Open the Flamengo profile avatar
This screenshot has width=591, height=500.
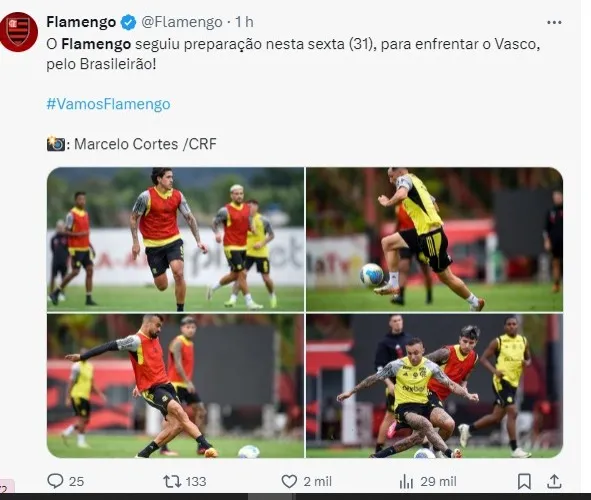click(18, 32)
